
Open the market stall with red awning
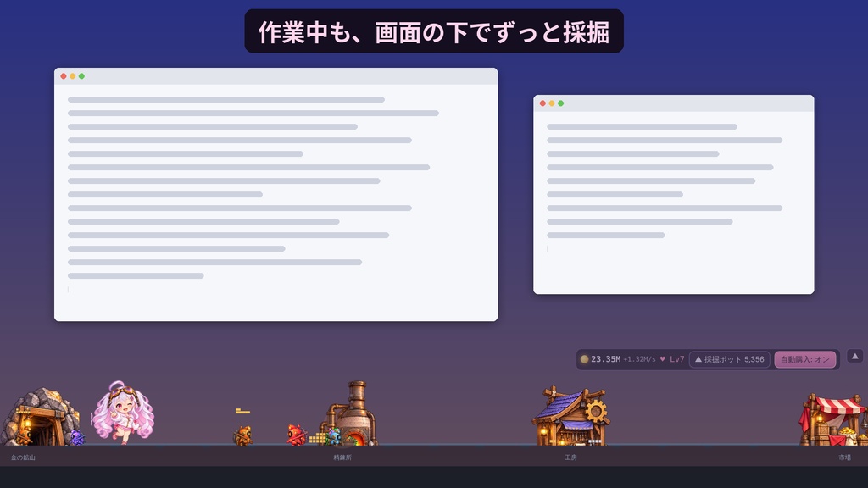[833, 419]
